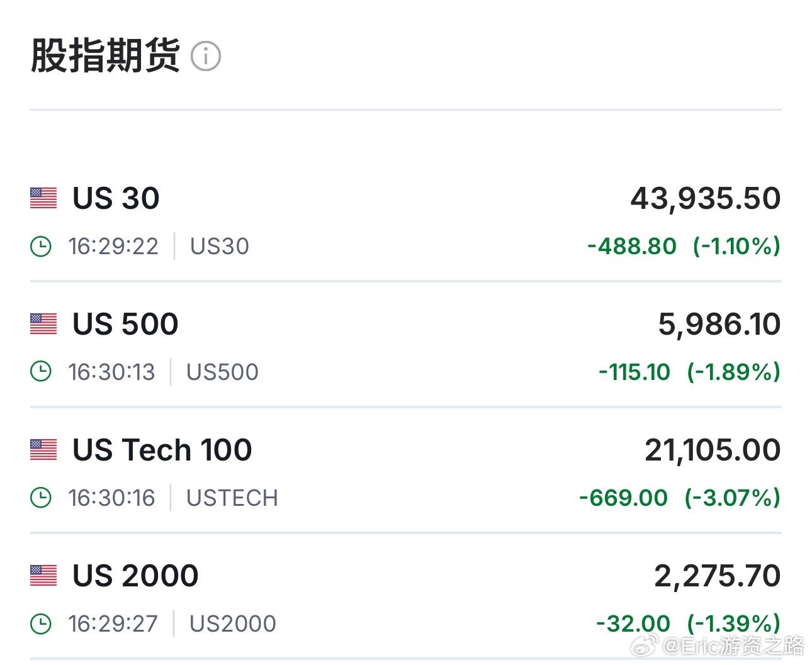
Task: Click the flag icon beside US Tech 100
Action: pos(43,450)
